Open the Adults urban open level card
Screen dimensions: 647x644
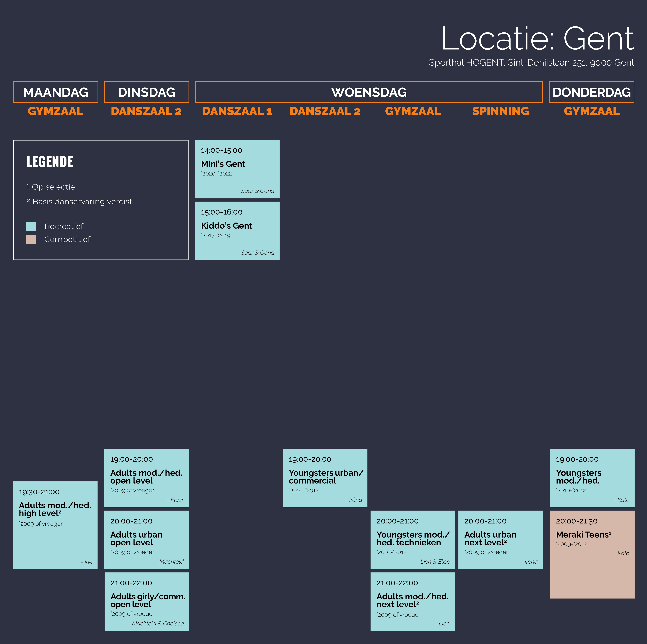pyautogui.click(x=146, y=540)
